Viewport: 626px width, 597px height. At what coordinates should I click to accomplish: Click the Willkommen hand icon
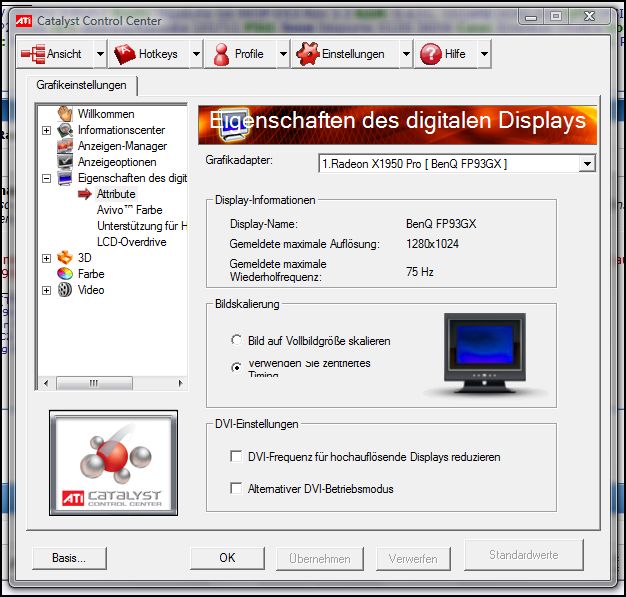pyautogui.click(x=65, y=114)
